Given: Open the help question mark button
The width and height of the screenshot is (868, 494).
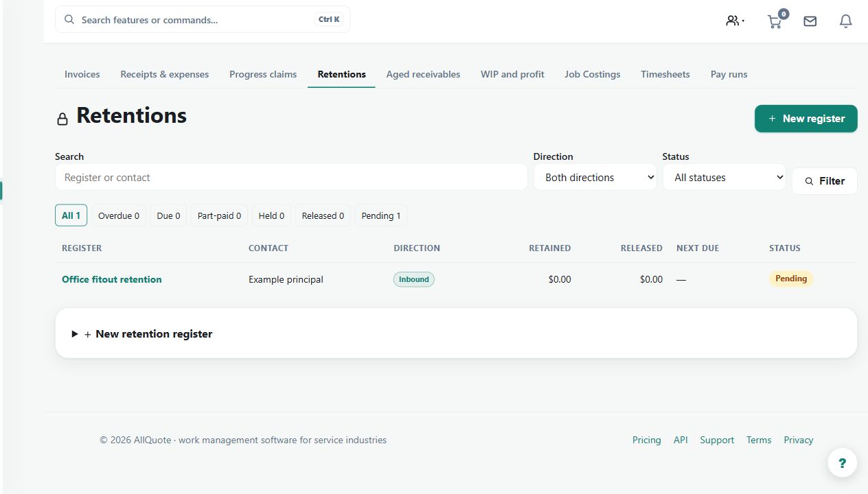Looking at the screenshot, I should 843,462.
